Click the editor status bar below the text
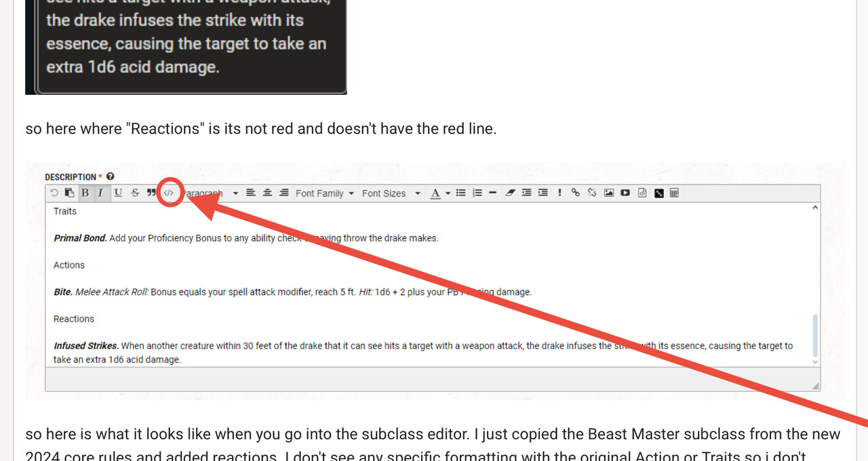Viewport: 868px width, 461px height. [432, 379]
